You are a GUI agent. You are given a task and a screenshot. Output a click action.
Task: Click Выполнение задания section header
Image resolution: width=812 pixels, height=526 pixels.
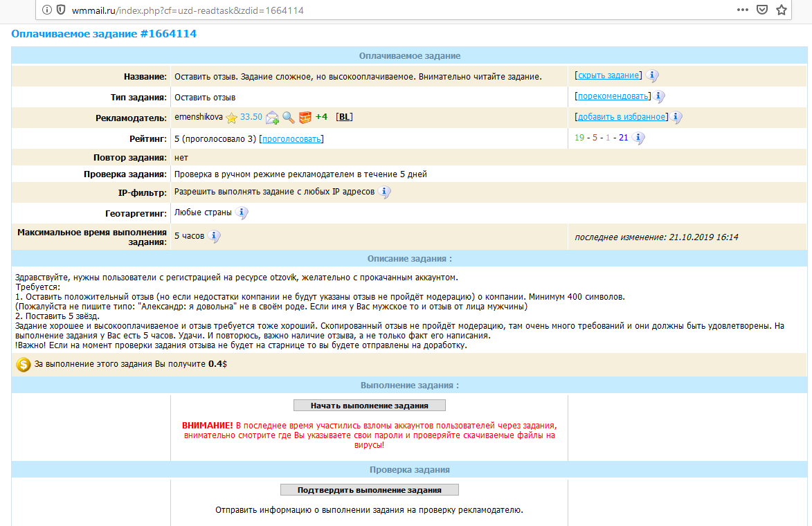(x=409, y=386)
